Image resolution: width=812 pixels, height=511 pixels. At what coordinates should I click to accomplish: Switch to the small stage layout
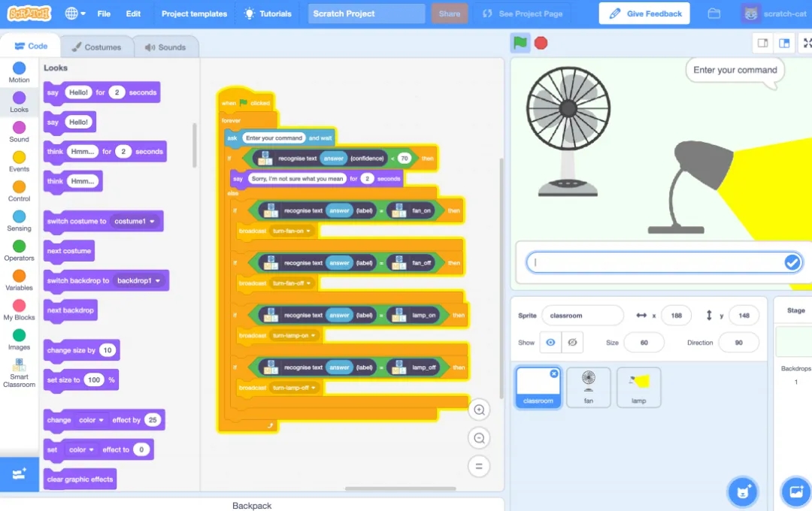point(762,43)
